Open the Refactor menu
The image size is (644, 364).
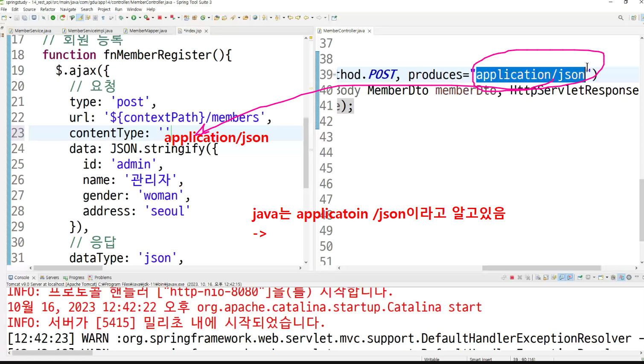pyautogui.click(x=48, y=9)
